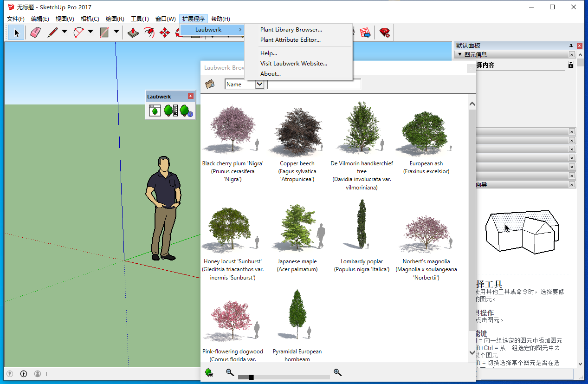Screen dimensions: 588x384
Task: Click the Laubwerk Browser scrollbar down arrow
Action: tap(472, 353)
